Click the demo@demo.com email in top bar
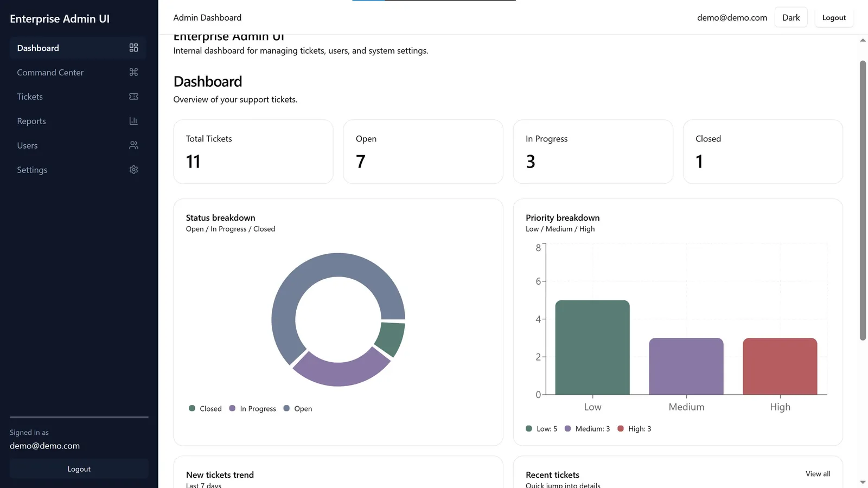The height and width of the screenshot is (488, 868). pos(732,17)
